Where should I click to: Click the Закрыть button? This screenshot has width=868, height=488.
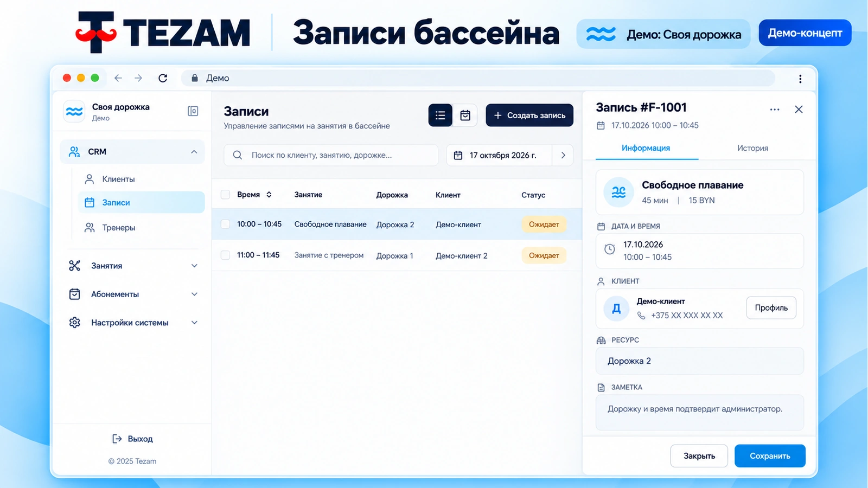(699, 456)
